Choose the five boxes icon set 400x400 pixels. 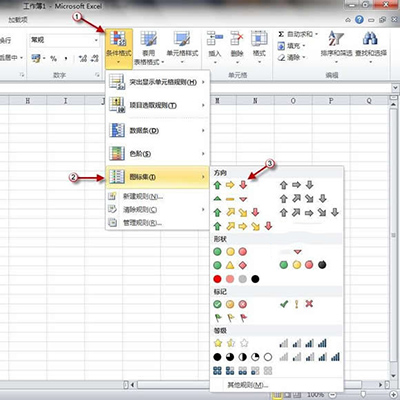[x=242, y=371]
